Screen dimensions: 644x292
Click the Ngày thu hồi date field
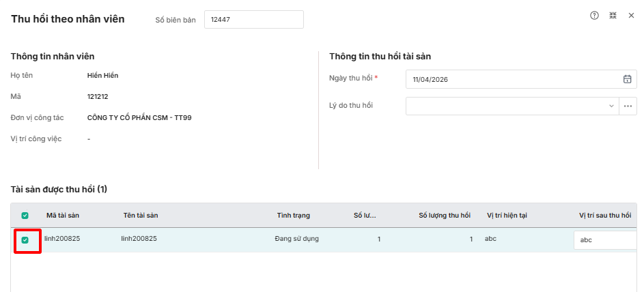pos(512,79)
